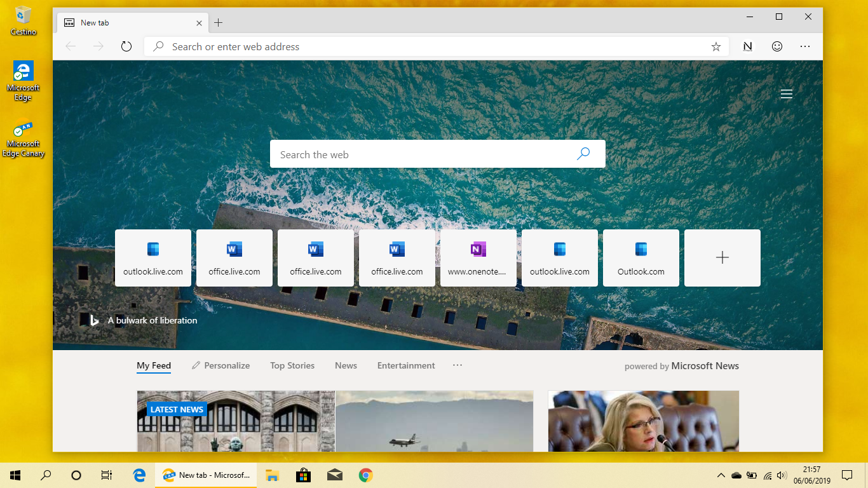Screen dimensions: 868x488
Task: Launch Google Chrome from the taskbar
Action: (x=365, y=475)
